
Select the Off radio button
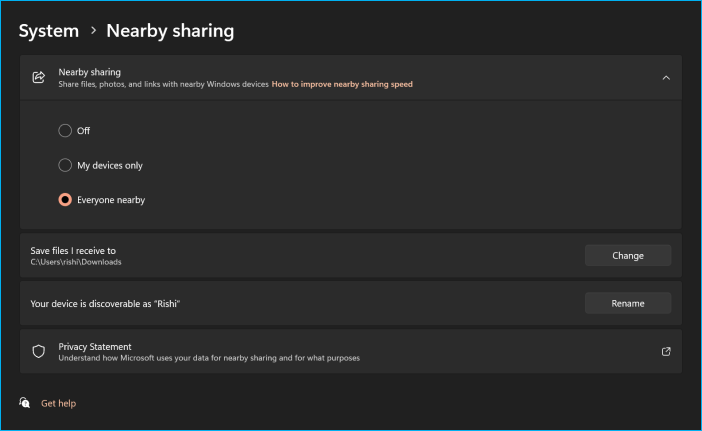coord(66,131)
